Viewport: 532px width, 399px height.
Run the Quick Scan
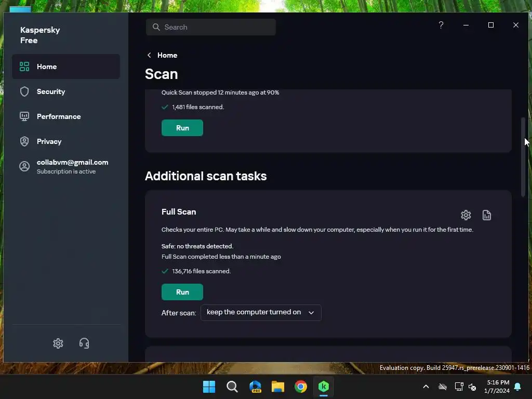click(x=182, y=128)
